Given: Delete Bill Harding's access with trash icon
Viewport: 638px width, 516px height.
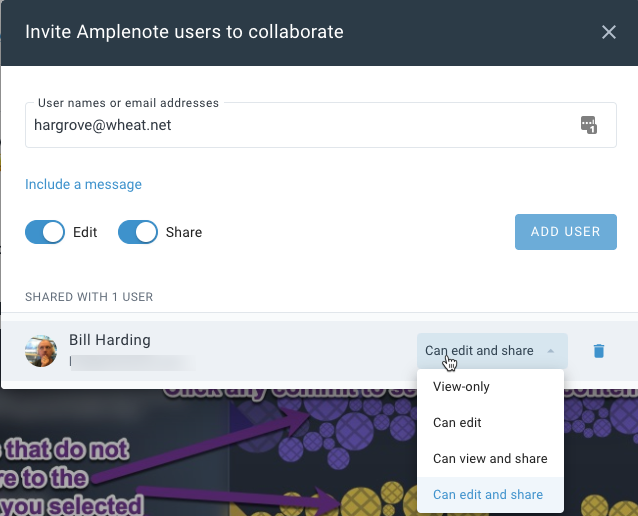Looking at the screenshot, I should click(599, 351).
